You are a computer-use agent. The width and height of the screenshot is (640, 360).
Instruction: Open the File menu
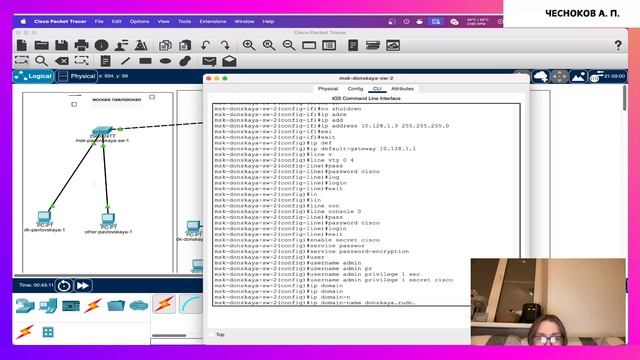[x=99, y=21]
